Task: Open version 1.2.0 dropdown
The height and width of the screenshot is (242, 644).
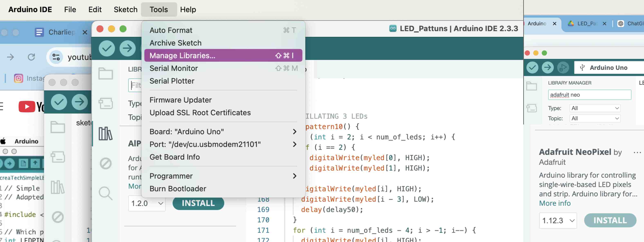Action: pos(147,203)
